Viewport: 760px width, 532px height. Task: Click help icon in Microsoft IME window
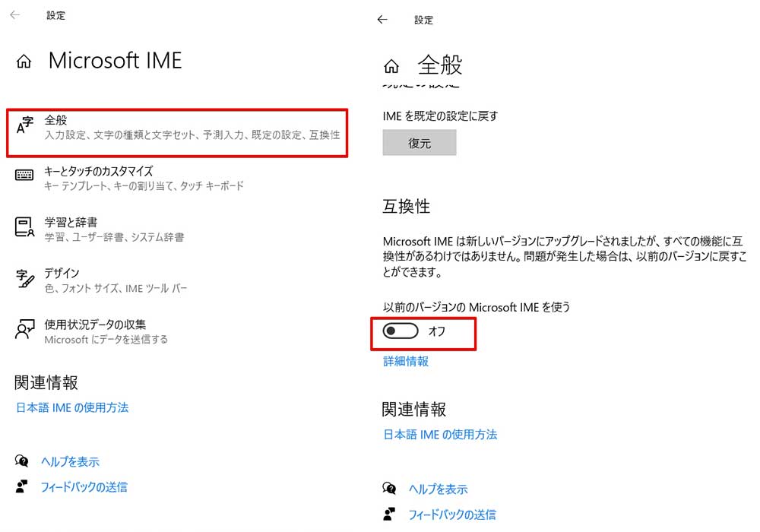tap(22, 461)
